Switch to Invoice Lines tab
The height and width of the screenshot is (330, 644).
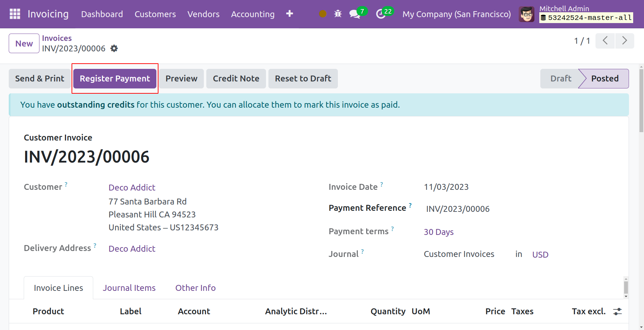click(58, 288)
